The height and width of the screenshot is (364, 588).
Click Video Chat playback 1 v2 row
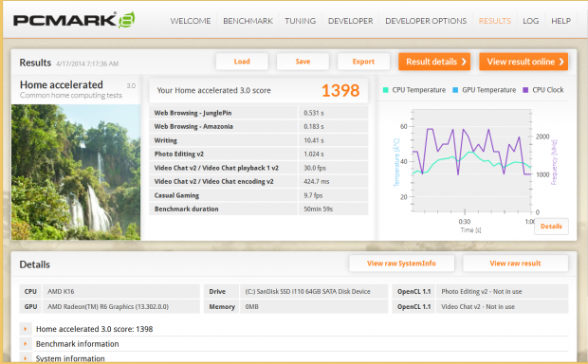(x=258, y=168)
